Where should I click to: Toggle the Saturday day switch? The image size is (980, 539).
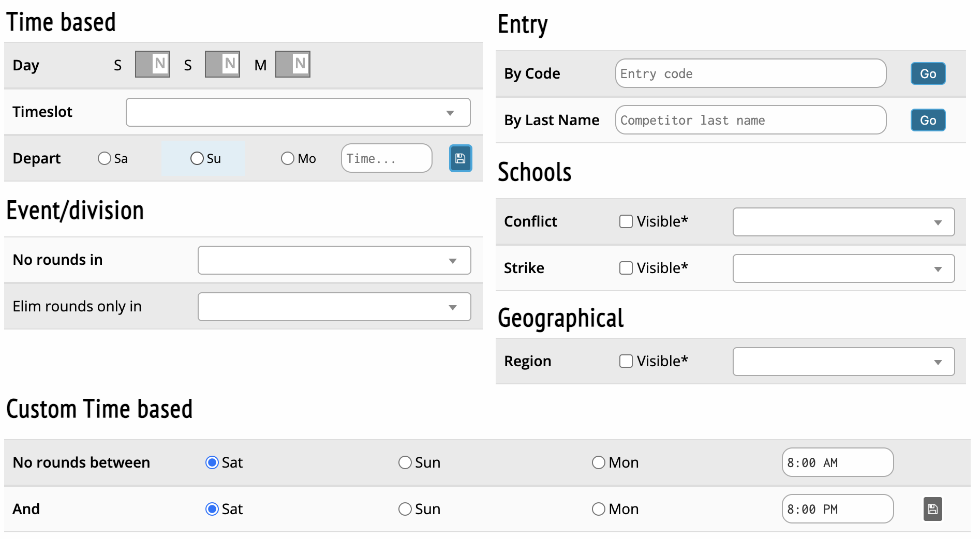point(153,64)
